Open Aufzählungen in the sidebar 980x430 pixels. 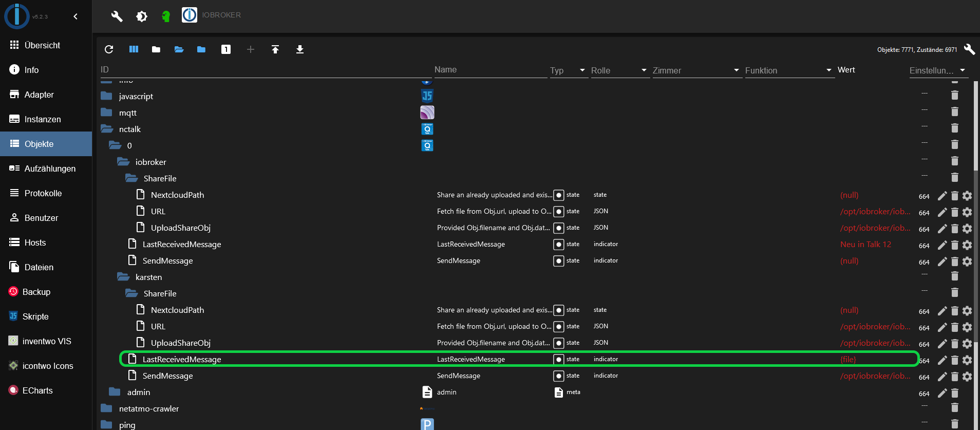click(46, 169)
